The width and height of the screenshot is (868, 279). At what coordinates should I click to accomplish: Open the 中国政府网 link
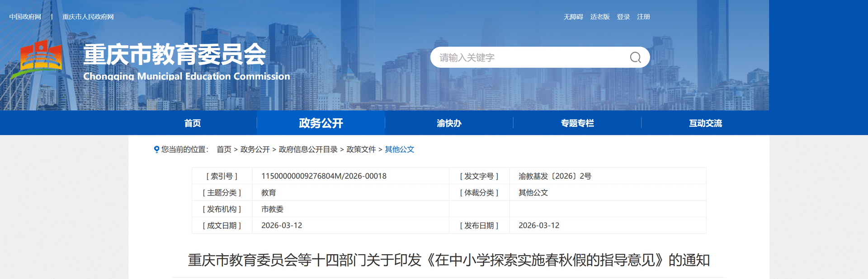coord(25,17)
